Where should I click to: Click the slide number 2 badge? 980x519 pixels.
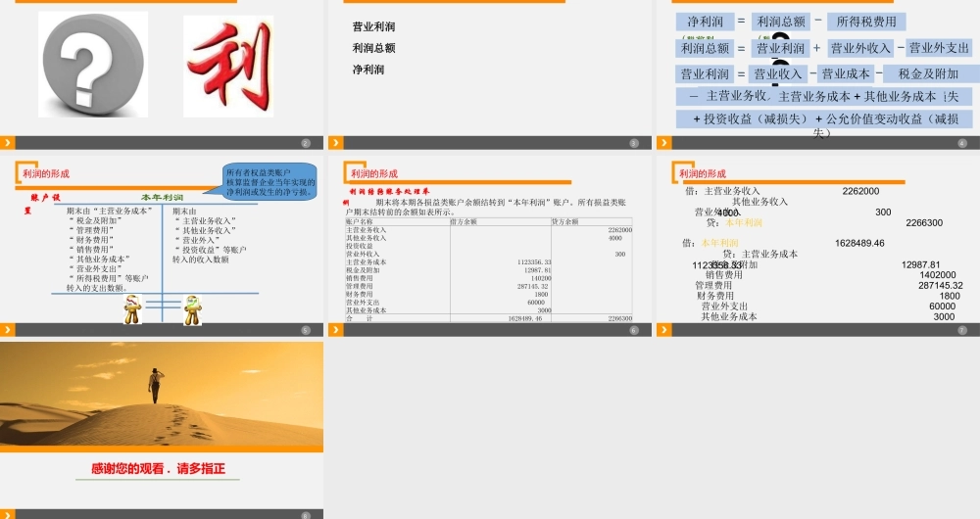point(306,143)
